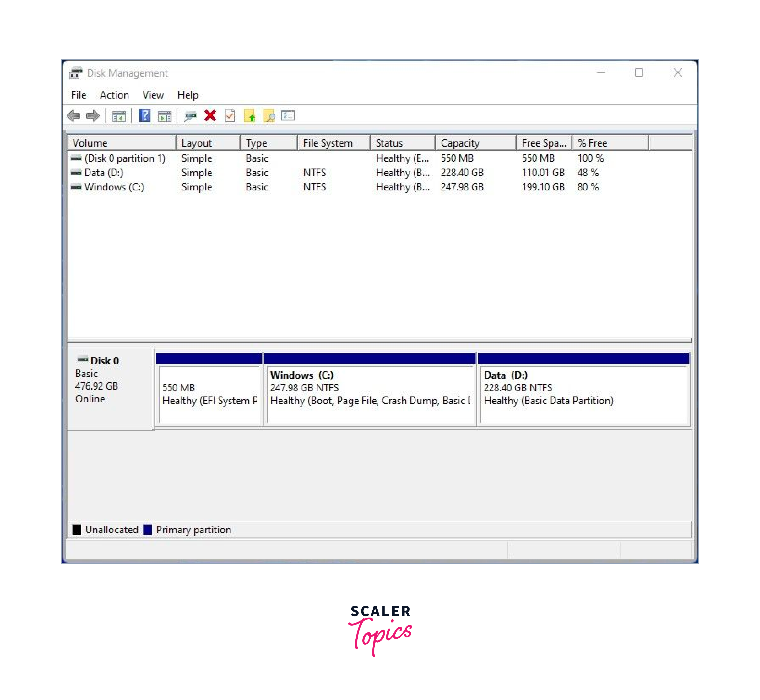Click the view settings list icon
760x700 pixels.
pyautogui.click(x=288, y=116)
